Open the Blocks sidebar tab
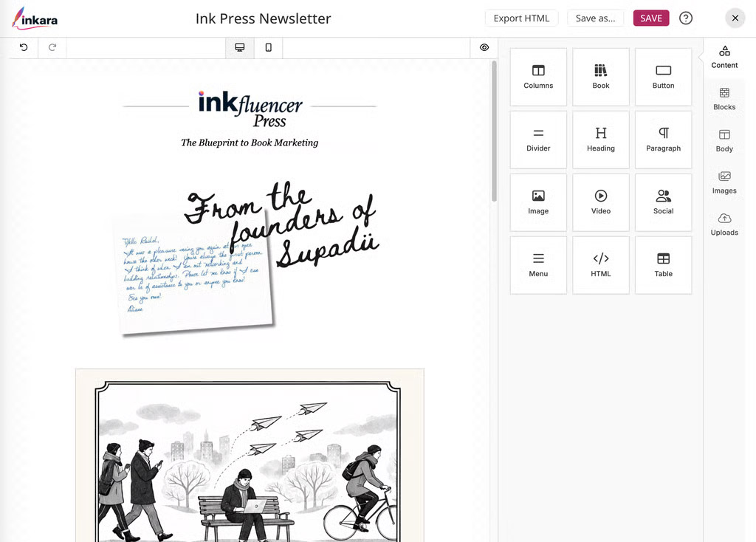This screenshot has height=542, width=756. pyautogui.click(x=724, y=99)
